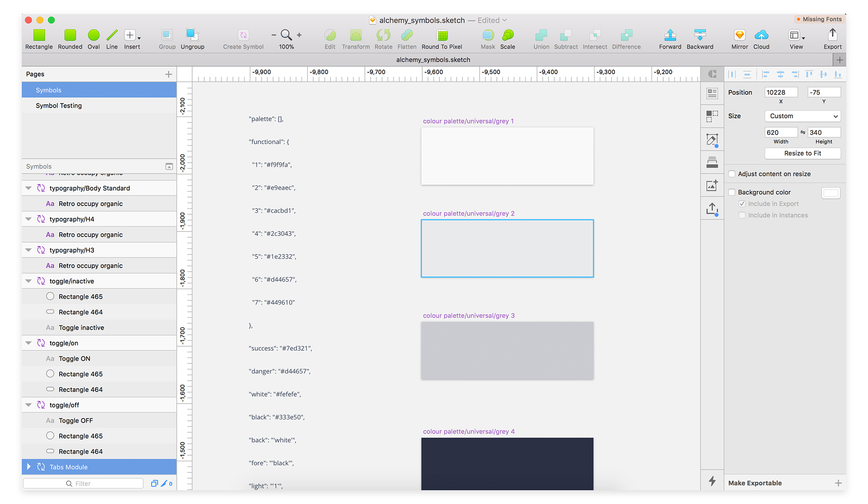Add export option via Make Exportable plus

click(838, 483)
